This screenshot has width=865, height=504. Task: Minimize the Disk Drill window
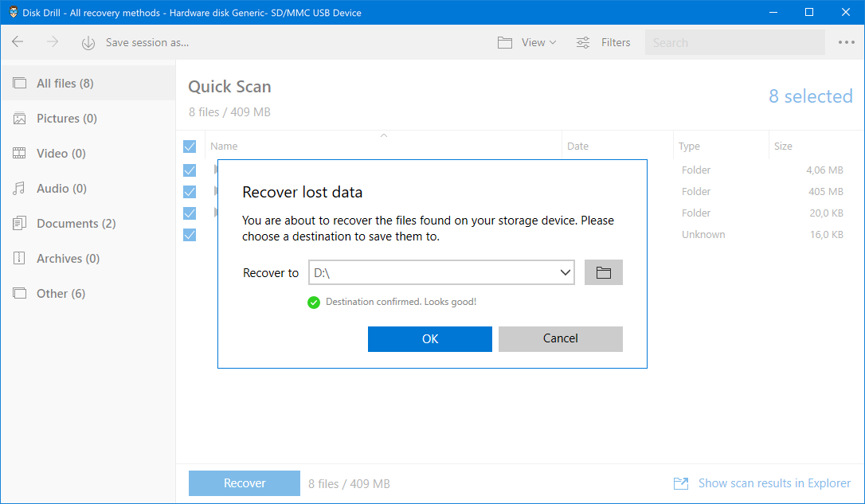coord(773,12)
